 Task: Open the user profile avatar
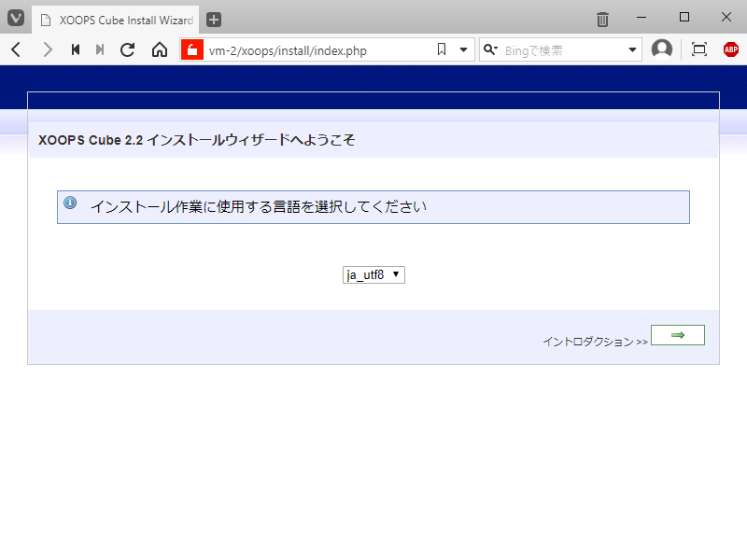pyautogui.click(x=662, y=49)
